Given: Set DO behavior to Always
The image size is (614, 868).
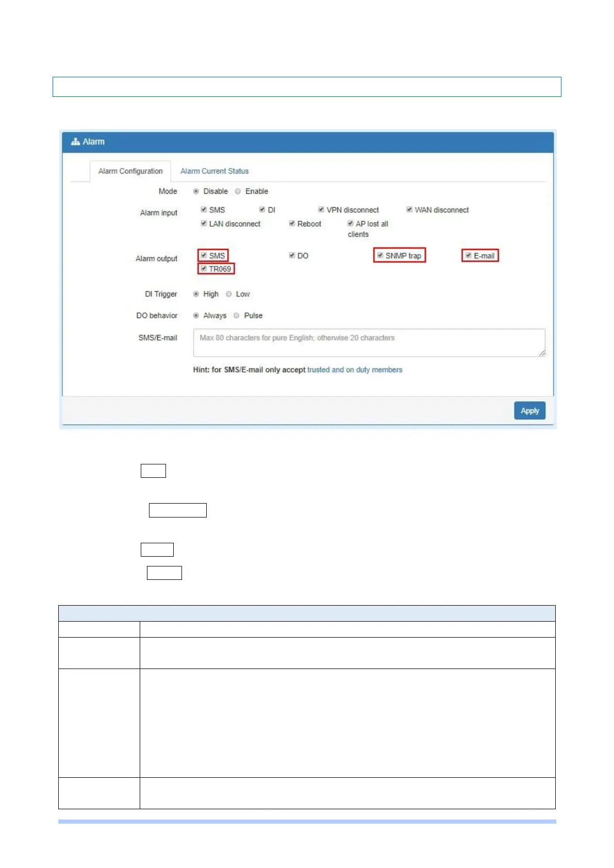Looking at the screenshot, I should pos(196,315).
